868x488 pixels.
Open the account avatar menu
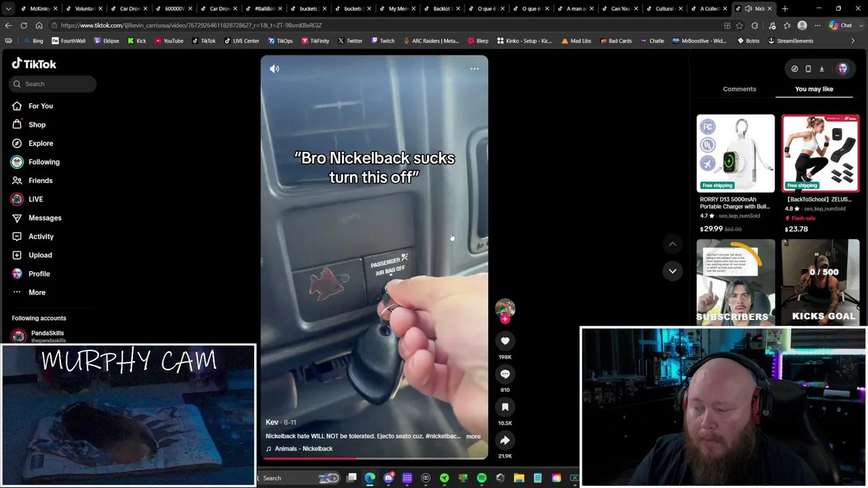point(842,68)
